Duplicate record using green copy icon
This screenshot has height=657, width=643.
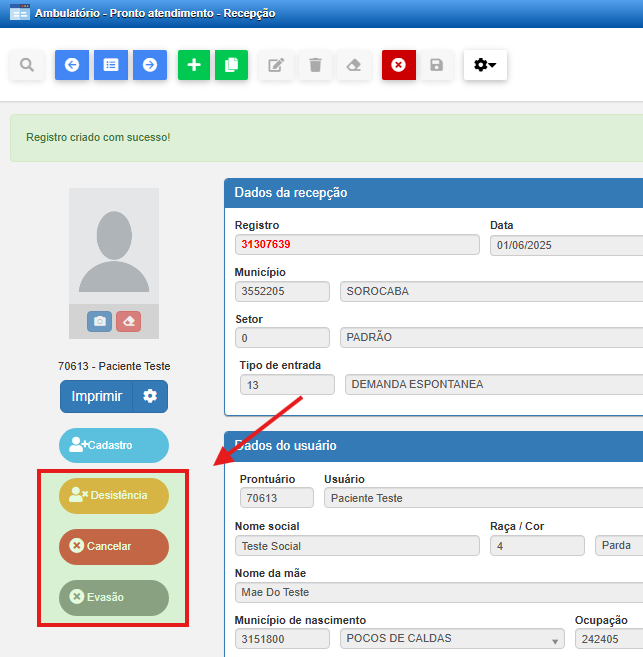pos(231,65)
